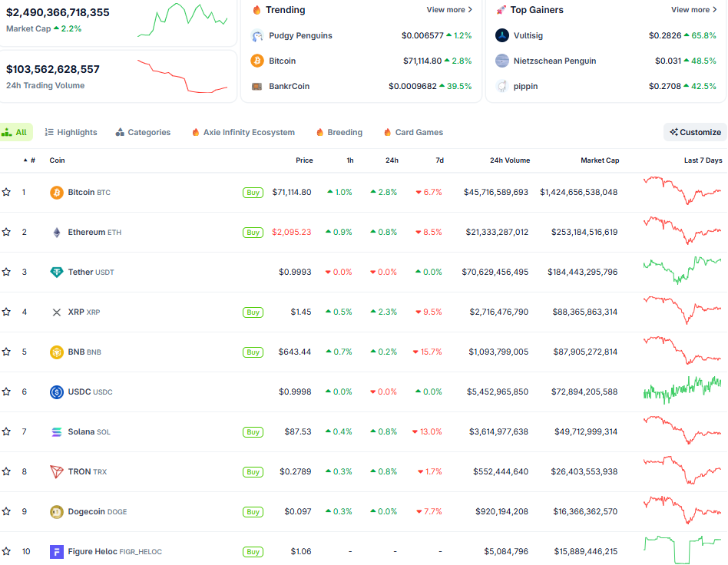This screenshot has width=728, height=565.
Task: Sort table by rank # column
Action: 32,160
